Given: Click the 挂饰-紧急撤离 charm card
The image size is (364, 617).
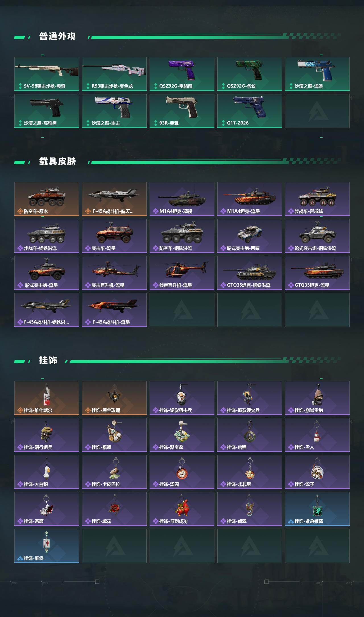Looking at the screenshot, I should pyautogui.click(x=317, y=509).
